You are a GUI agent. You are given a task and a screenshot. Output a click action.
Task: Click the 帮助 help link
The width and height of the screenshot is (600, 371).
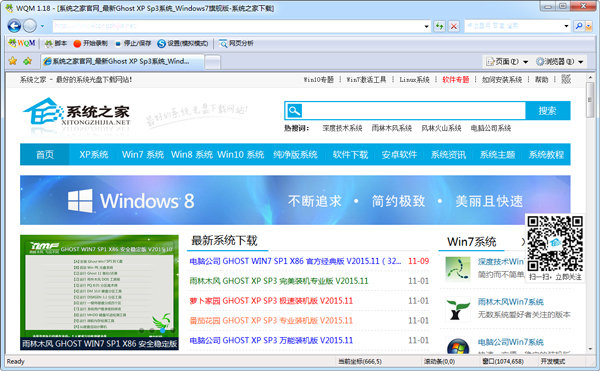541,80
